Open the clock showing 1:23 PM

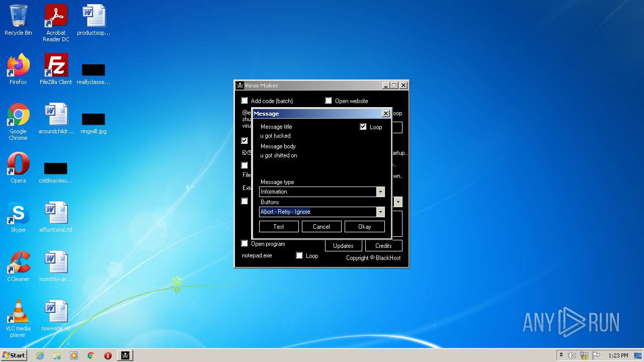click(x=618, y=355)
